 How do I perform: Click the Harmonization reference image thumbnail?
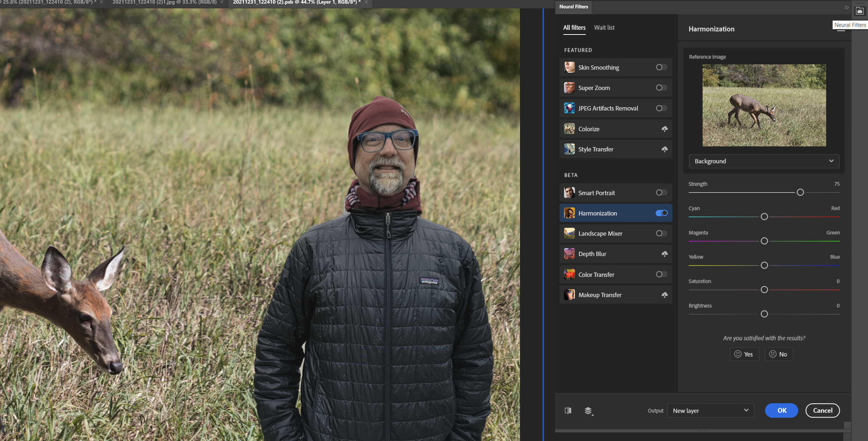click(764, 105)
